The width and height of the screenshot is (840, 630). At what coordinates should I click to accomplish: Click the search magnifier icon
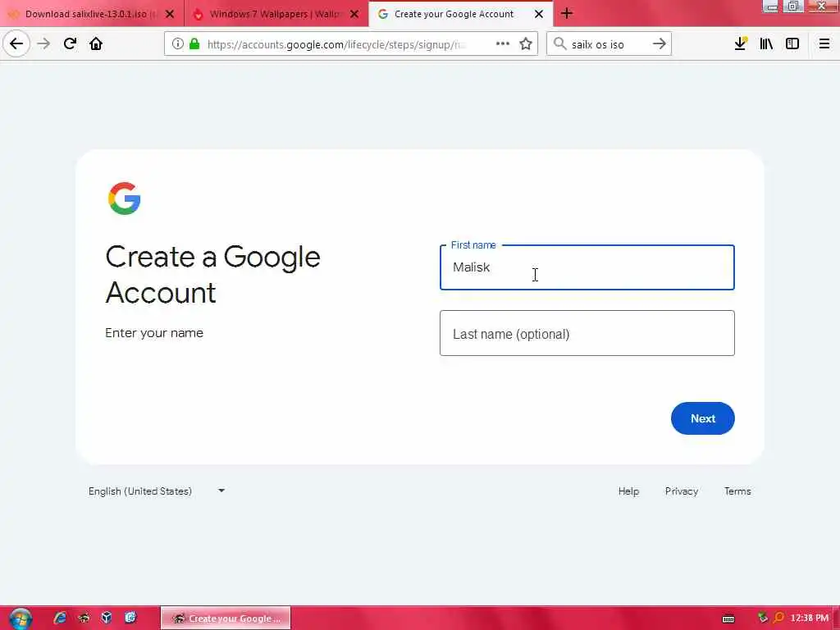click(559, 44)
